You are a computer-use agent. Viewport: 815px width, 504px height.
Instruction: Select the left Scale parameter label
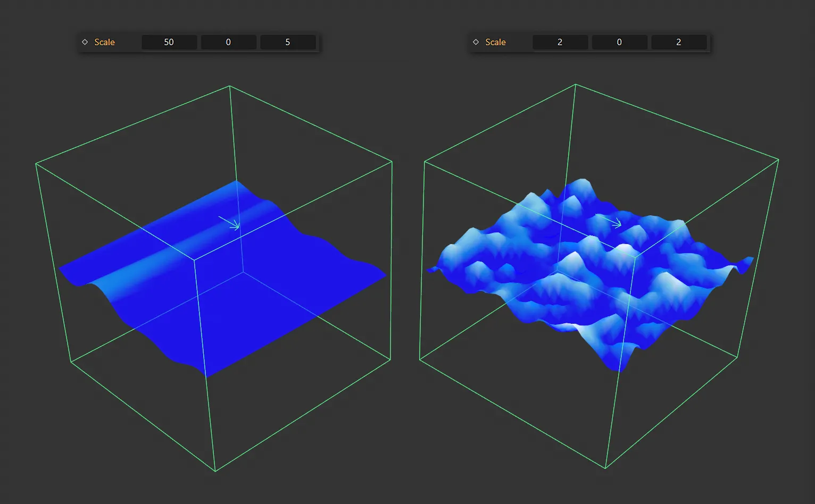[x=105, y=42]
